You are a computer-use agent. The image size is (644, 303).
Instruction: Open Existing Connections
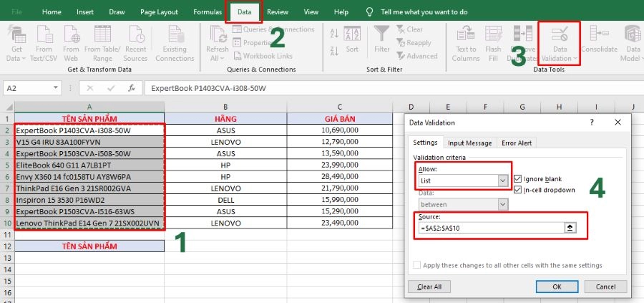(175, 44)
